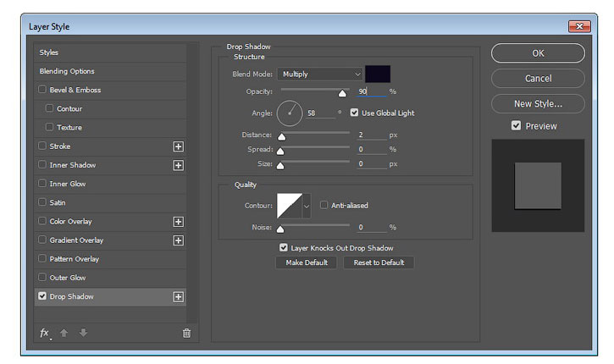Enable the Satin checkbox
This screenshot has height=364, width=614.
(42, 202)
